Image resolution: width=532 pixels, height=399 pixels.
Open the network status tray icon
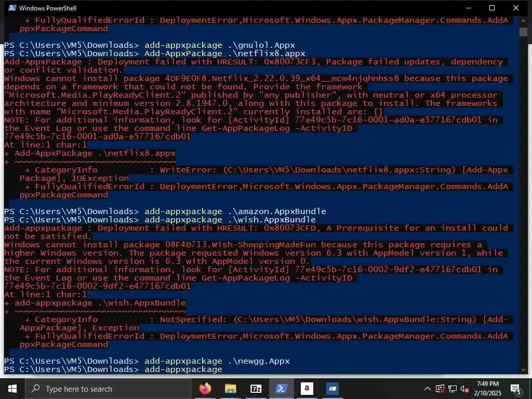tap(453, 389)
